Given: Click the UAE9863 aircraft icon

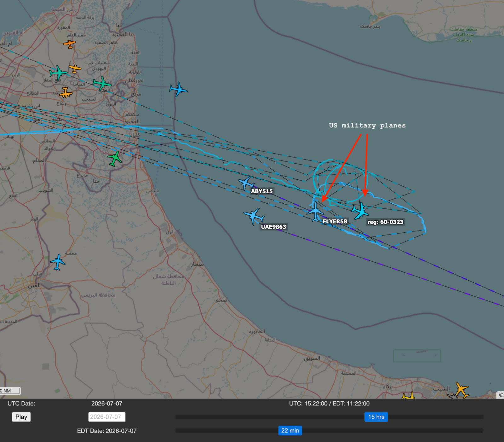Looking at the screenshot, I should point(254,216).
